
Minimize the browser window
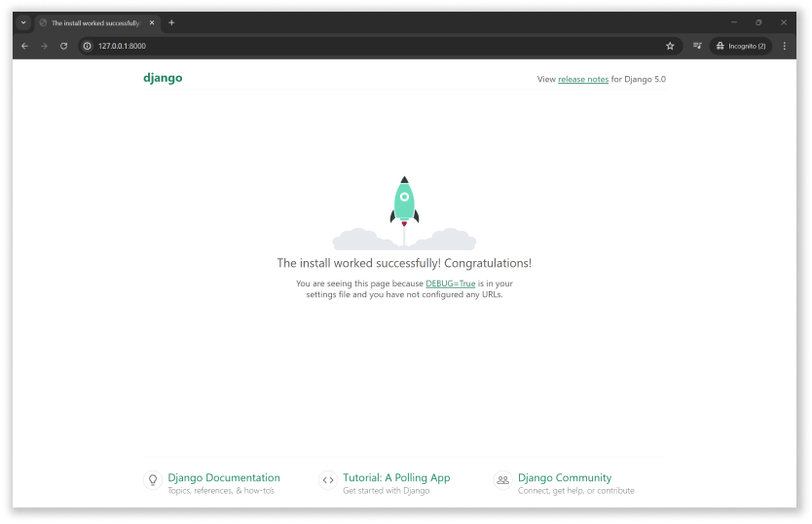pyautogui.click(x=734, y=22)
